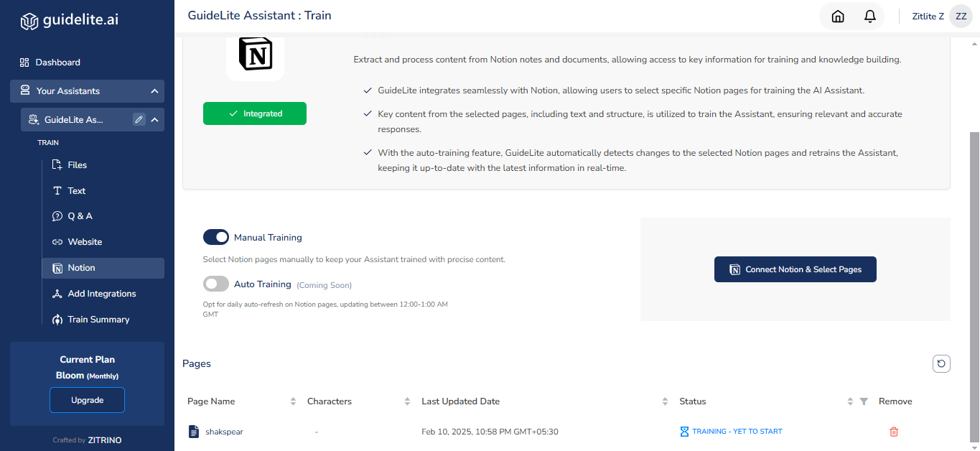The image size is (980, 451).
Task: Sort by Status column arrows
Action: 850,401
